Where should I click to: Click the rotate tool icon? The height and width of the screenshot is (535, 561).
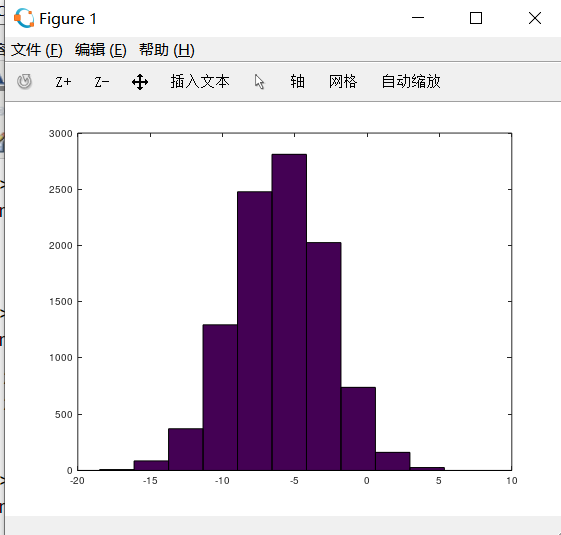24,82
